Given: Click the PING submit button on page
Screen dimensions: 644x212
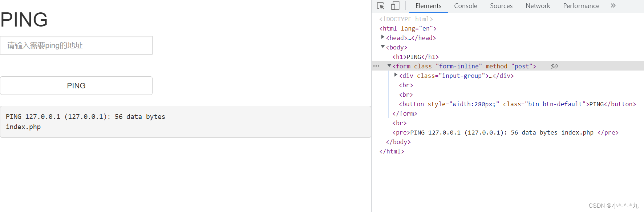Looking at the screenshot, I should (x=76, y=86).
